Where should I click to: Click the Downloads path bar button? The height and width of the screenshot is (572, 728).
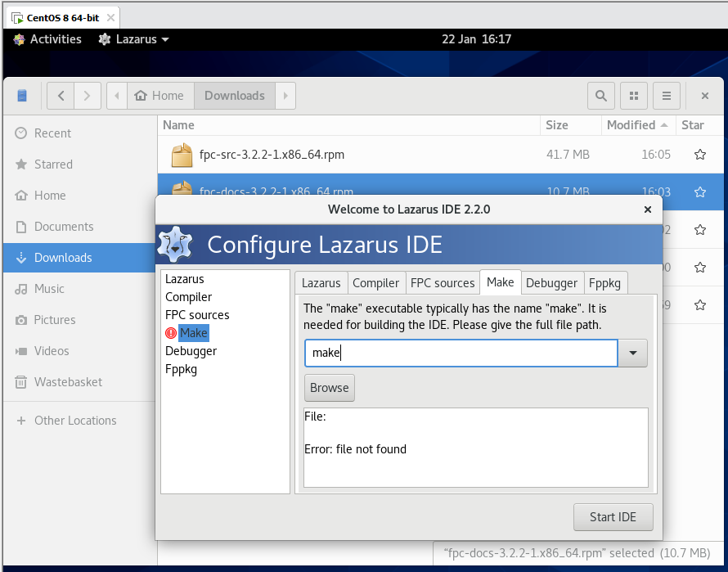[x=235, y=96]
